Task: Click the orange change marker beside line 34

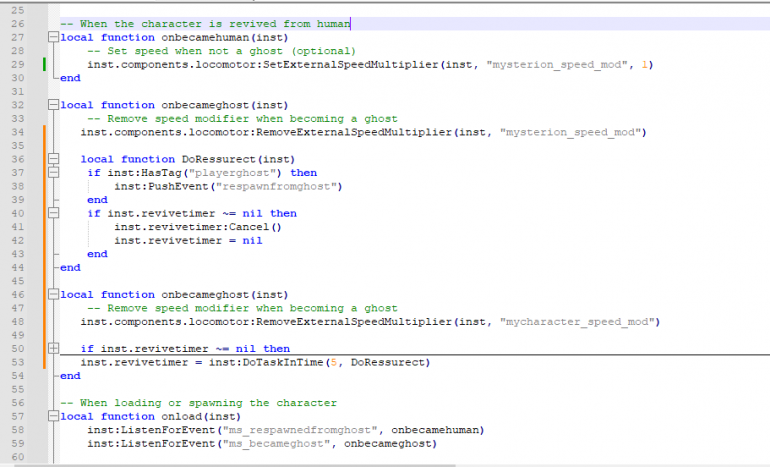Action: 44,132
